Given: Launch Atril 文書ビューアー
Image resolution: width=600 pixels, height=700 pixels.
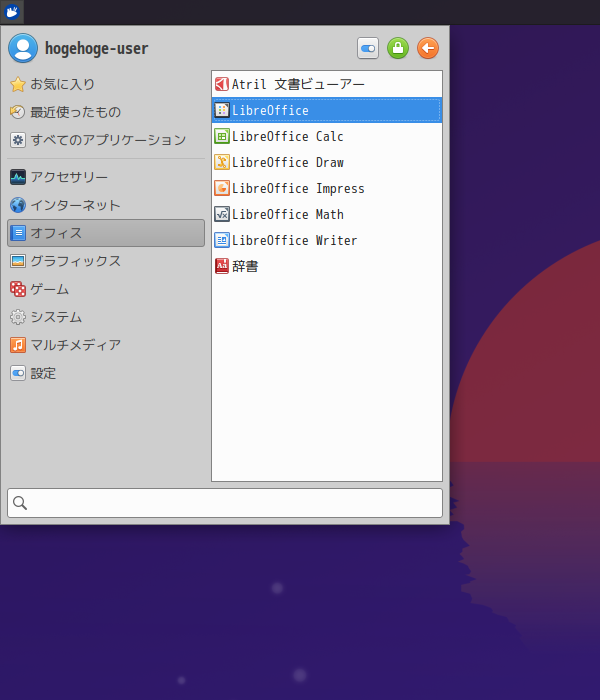Looking at the screenshot, I should pos(327,84).
